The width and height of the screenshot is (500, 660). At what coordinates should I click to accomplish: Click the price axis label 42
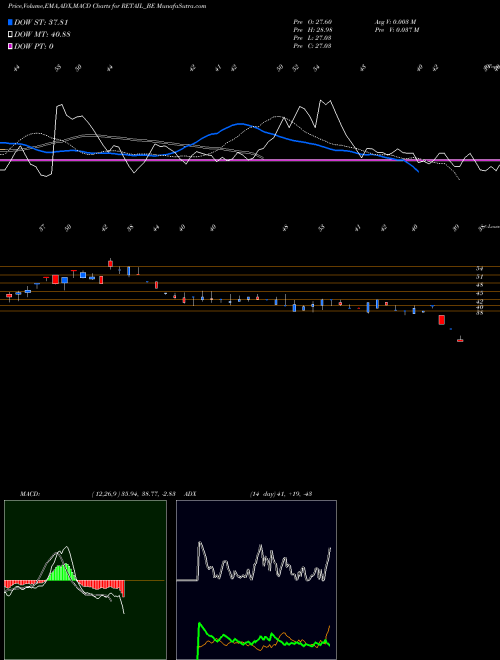tap(479, 301)
